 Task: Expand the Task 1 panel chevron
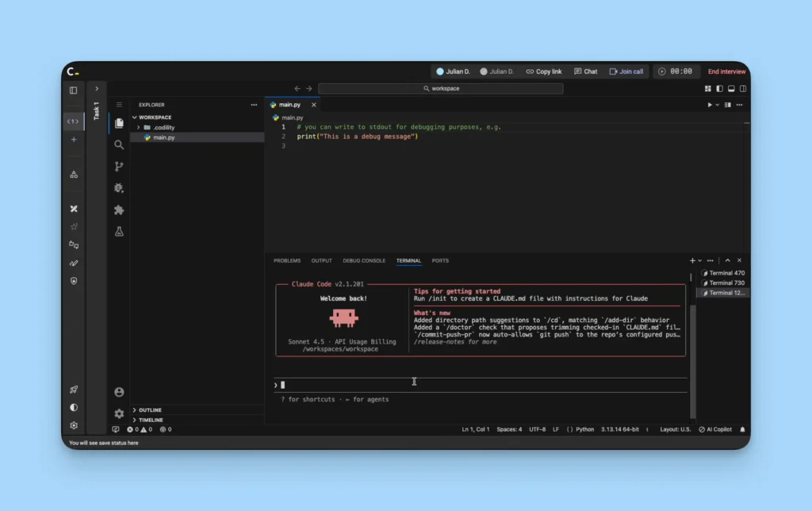[x=96, y=89]
